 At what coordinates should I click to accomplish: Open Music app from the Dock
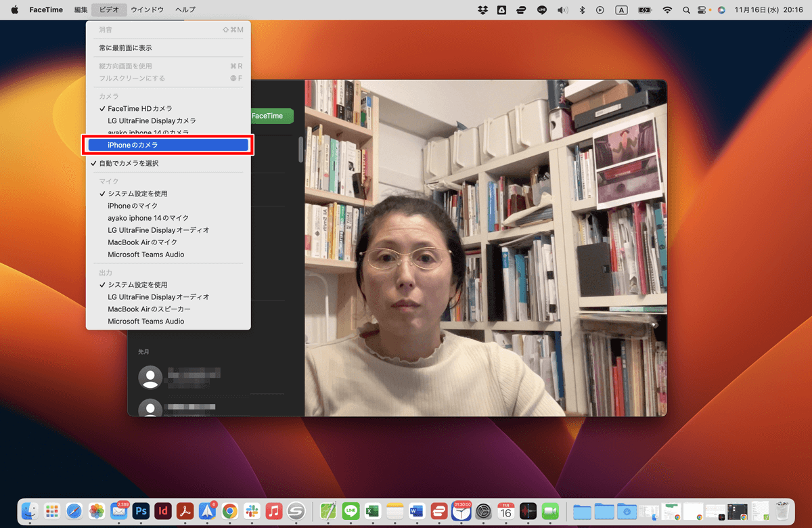click(274, 511)
